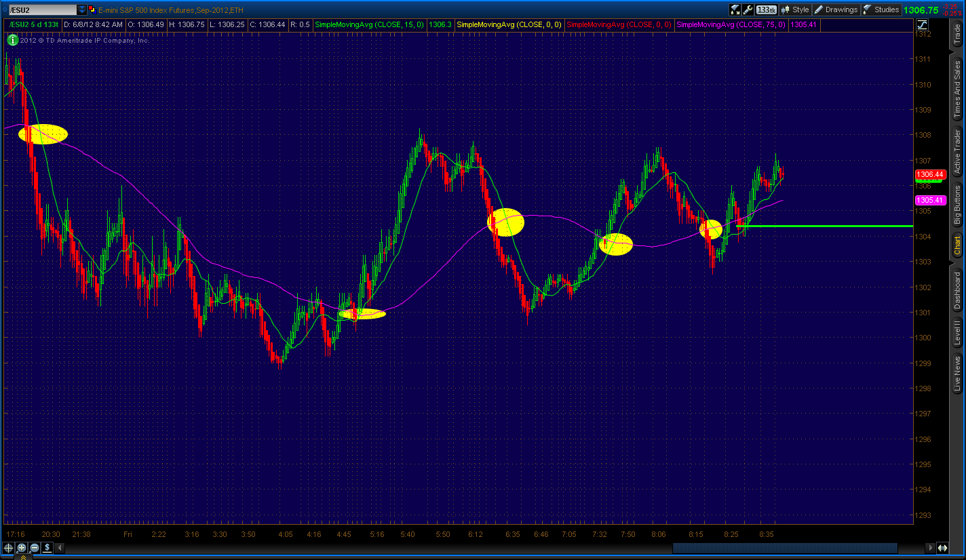Click the expand time axis icon at bottom right
Image resolution: width=966 pixels, height=560 pixels.
pos(943,548)
